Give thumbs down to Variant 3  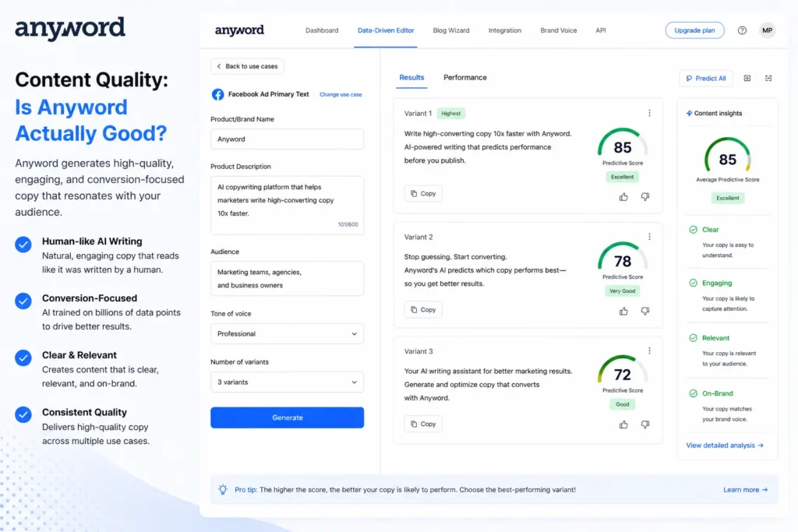tap(644, 425)
